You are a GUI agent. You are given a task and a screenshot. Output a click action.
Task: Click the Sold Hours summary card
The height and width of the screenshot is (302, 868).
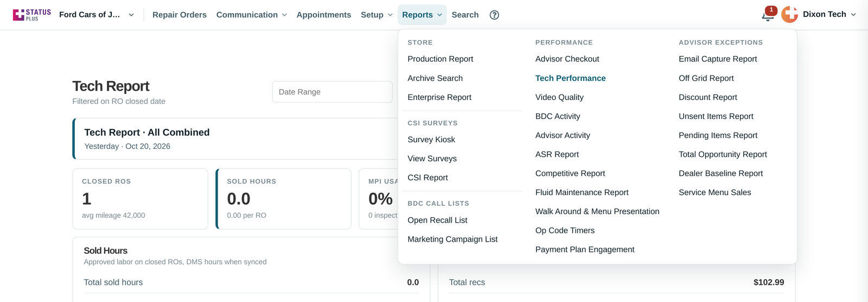(284, 199)
